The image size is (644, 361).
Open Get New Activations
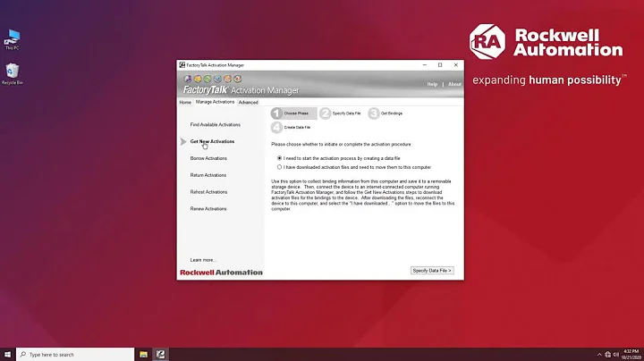[212, 141]
